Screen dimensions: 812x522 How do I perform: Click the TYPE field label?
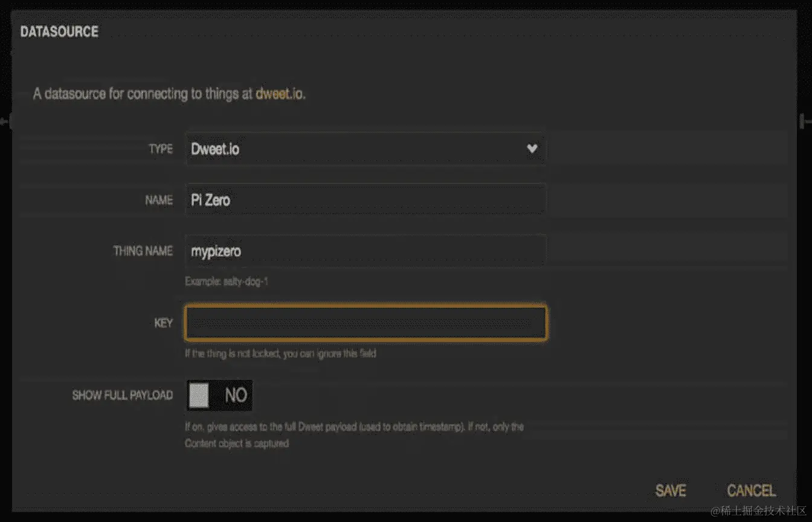click(x=161, y=149)
